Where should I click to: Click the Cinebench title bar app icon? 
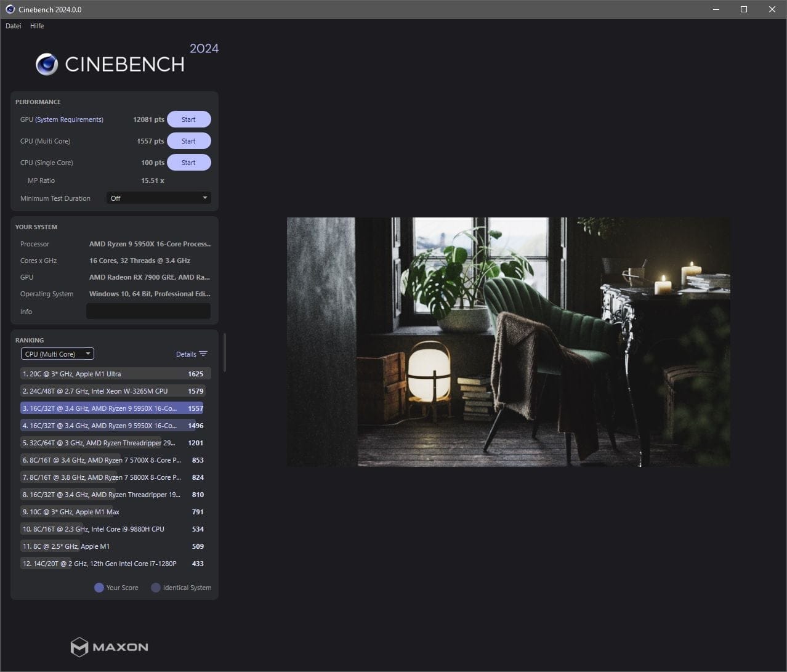pyautogui.click(x=10, y=9)
